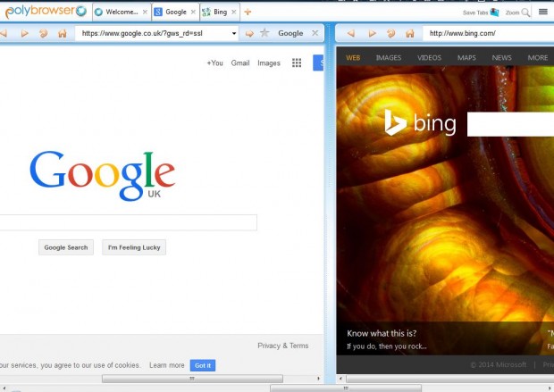This screenshot has height=392, width=554.
Task: Open Gmail link
Action: pyautogui.click(x=240, y=63)
